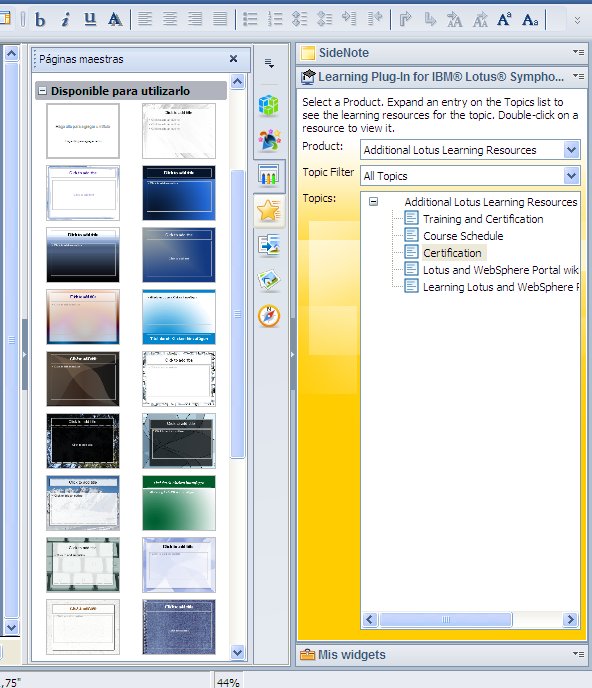Click the shadowed letter A font effect icon
This screenshot has height=688, width=592.
[x=115, y=20]
